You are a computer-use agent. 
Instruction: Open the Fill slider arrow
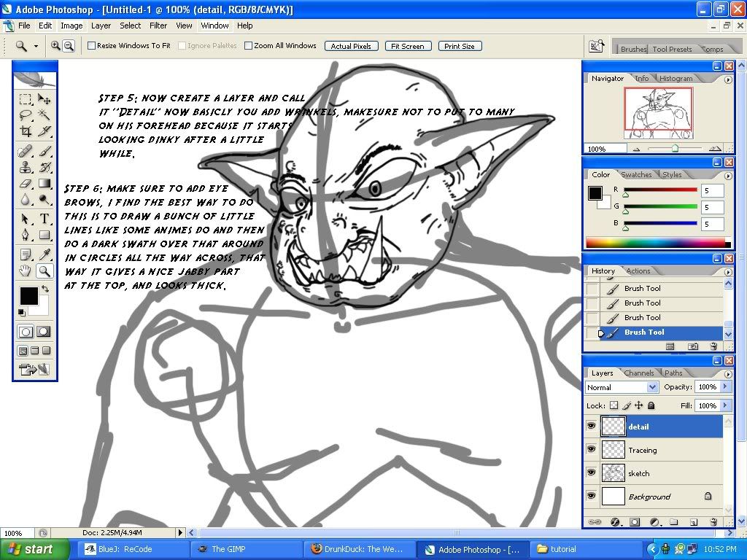click(725, 405)
